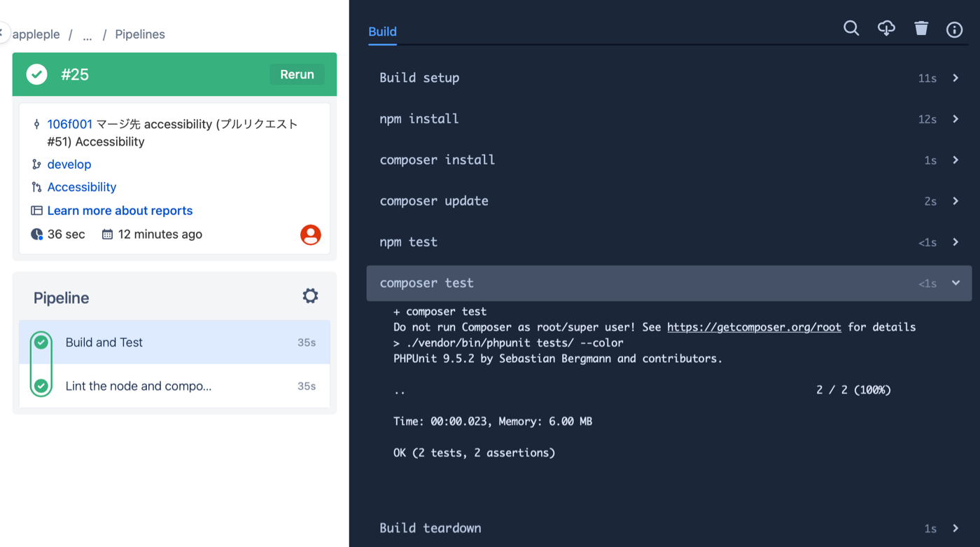Go to Pipelines breadcrumb
Viewport: 980px width, 547px height.
point(140,34)
